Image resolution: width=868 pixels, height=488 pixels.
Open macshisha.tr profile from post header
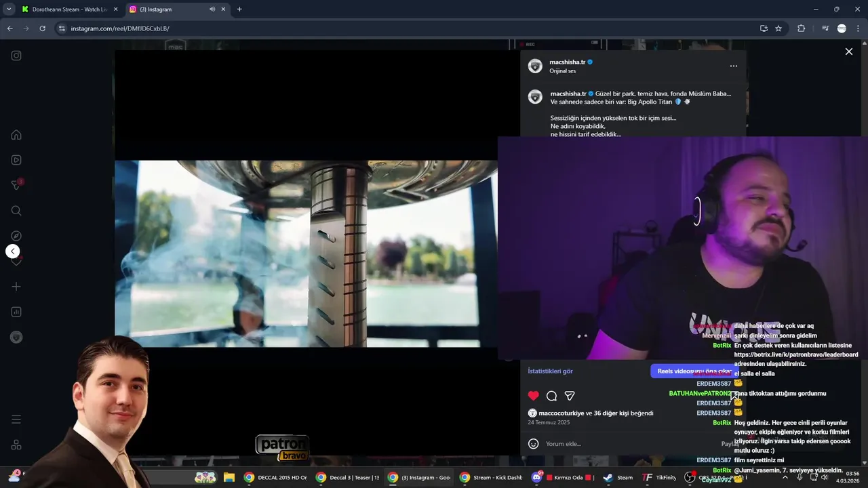pyautogui.click(x=568, y=62)
